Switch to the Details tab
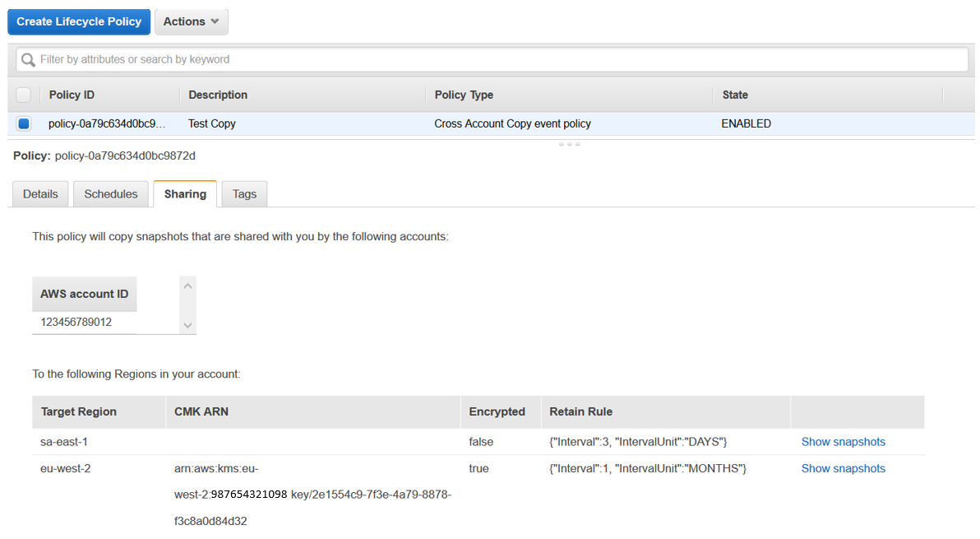Image resolution: width=980 pixels, height=539 pixels. point(39,193)
